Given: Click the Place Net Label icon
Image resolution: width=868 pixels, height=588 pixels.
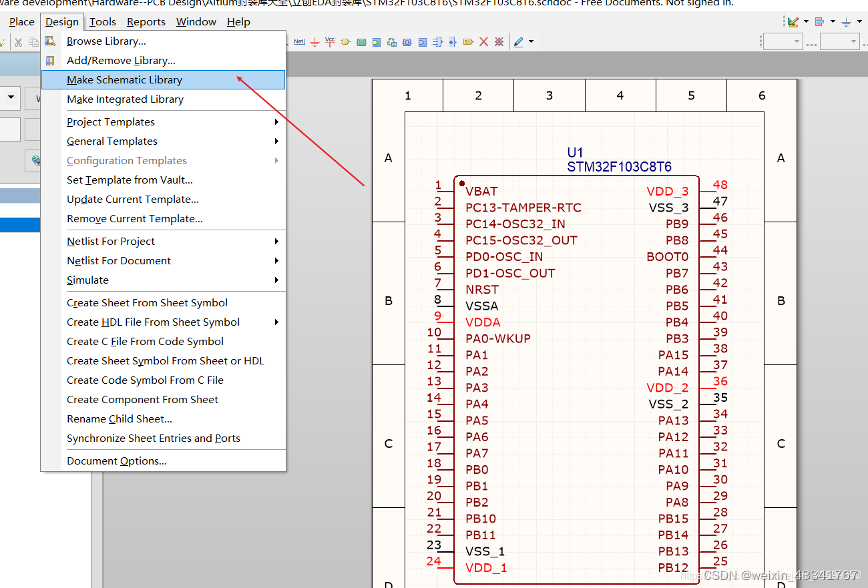Looking at the screenshot, I should coord(299,41).
